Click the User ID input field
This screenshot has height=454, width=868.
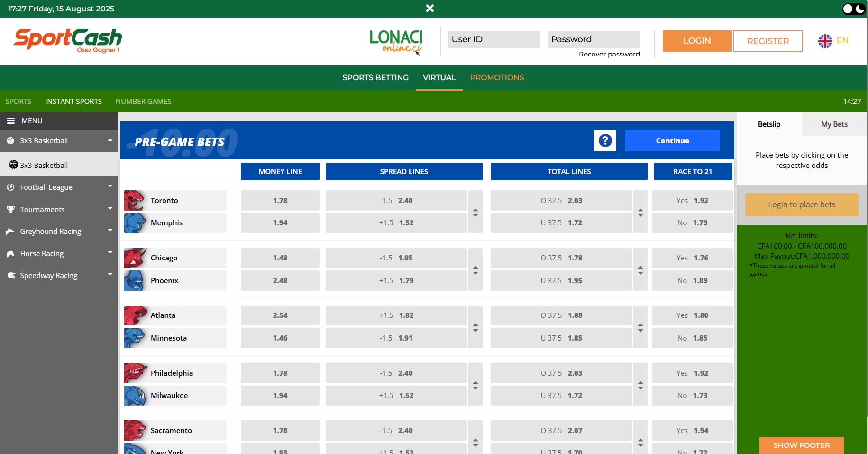(493, 39)
